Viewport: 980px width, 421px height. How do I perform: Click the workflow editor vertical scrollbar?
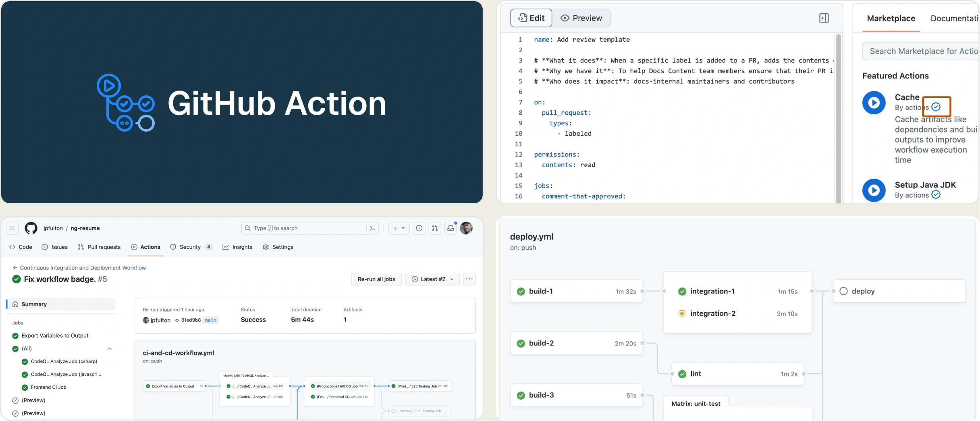(839, 119)
